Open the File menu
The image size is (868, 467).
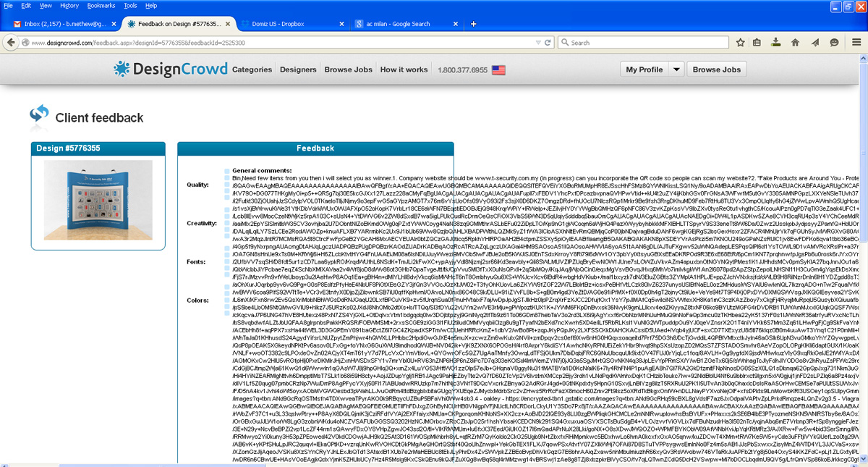pos(7,5)
